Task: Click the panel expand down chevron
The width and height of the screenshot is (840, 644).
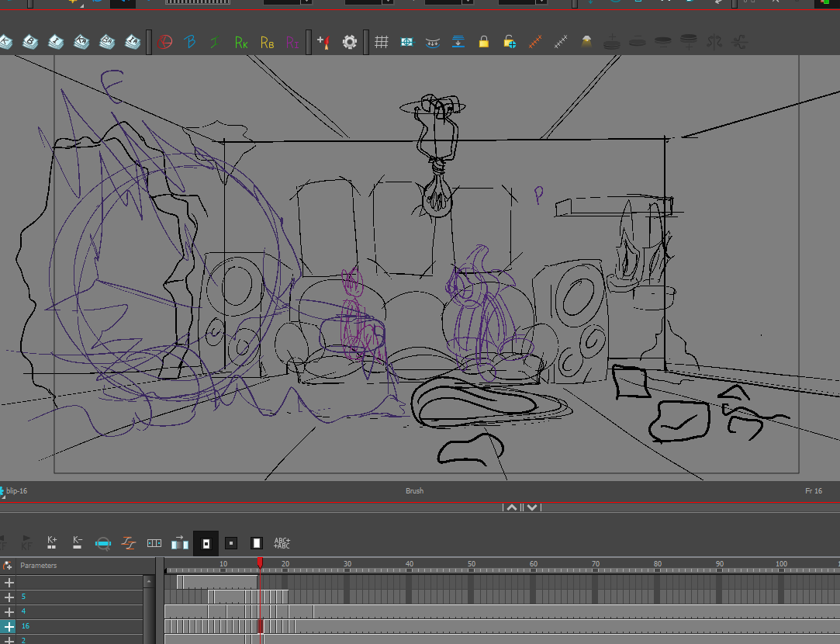Action: coord(532,507)
